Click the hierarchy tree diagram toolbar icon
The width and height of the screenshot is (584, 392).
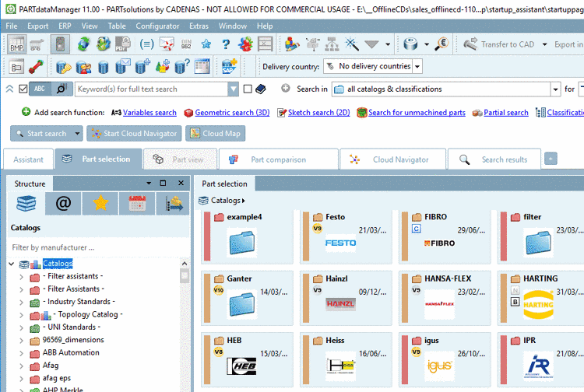pos(332,44)
